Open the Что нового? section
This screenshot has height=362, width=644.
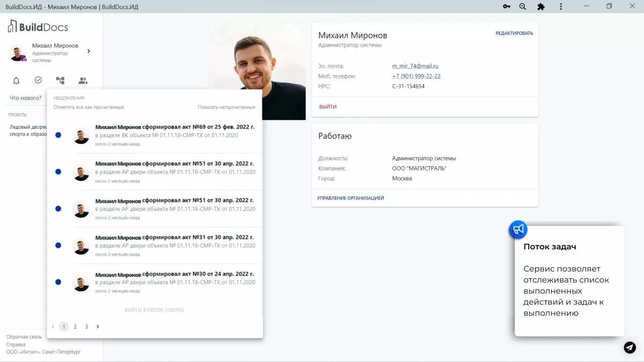24,98
